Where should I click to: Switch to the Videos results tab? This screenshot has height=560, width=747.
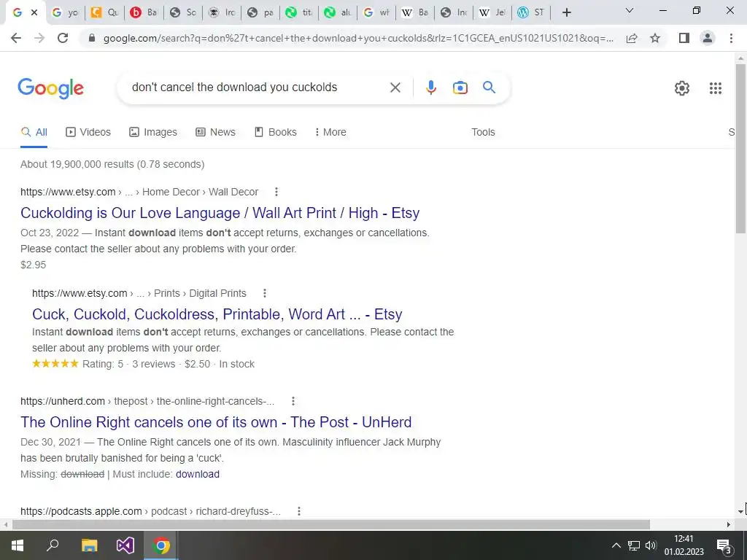click(88, 133)
